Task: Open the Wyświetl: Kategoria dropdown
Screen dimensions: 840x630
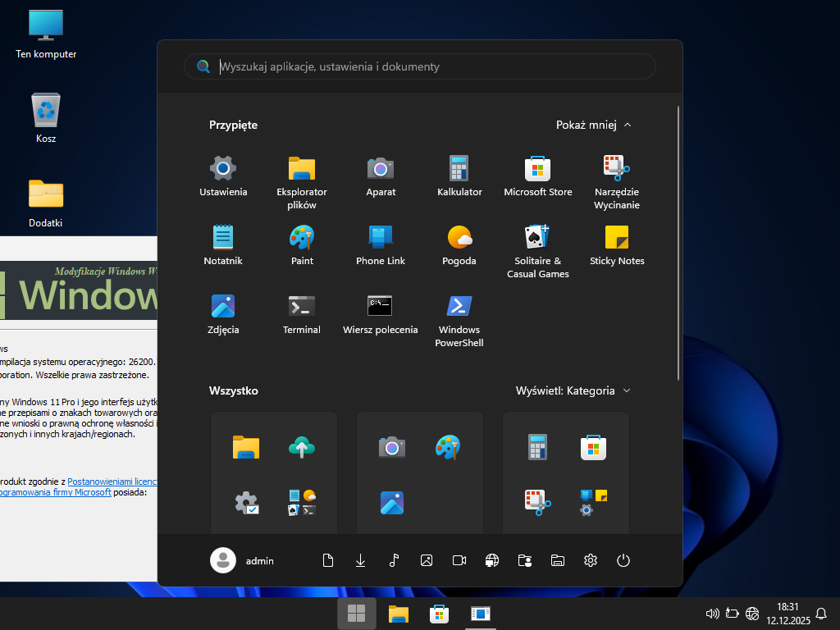Action: click(573, 390)
